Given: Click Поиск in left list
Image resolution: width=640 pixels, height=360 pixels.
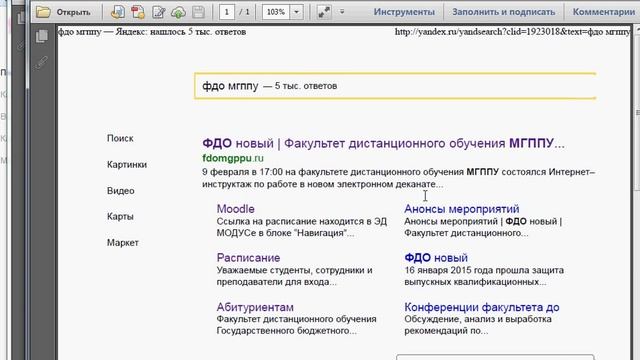Looking at the screenshot, I should pos(120,138).
